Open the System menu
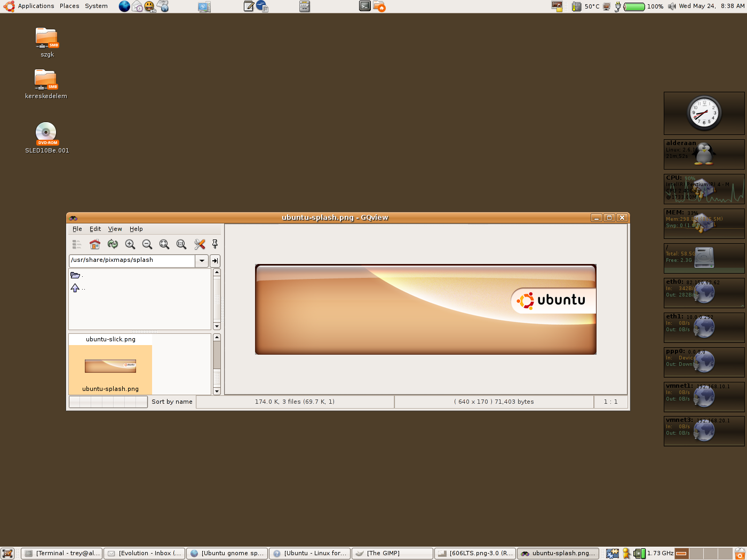 tap(96, 6)
